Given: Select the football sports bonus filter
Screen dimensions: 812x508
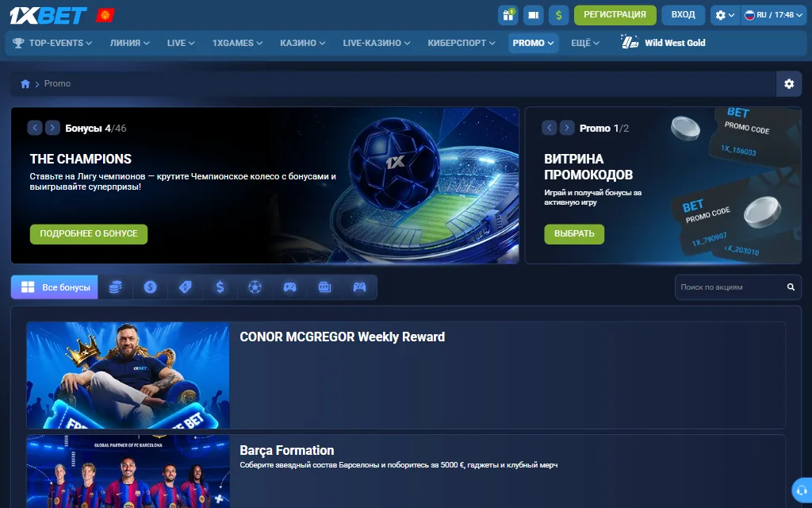Looking at the screenshot, I should (255, 287).
